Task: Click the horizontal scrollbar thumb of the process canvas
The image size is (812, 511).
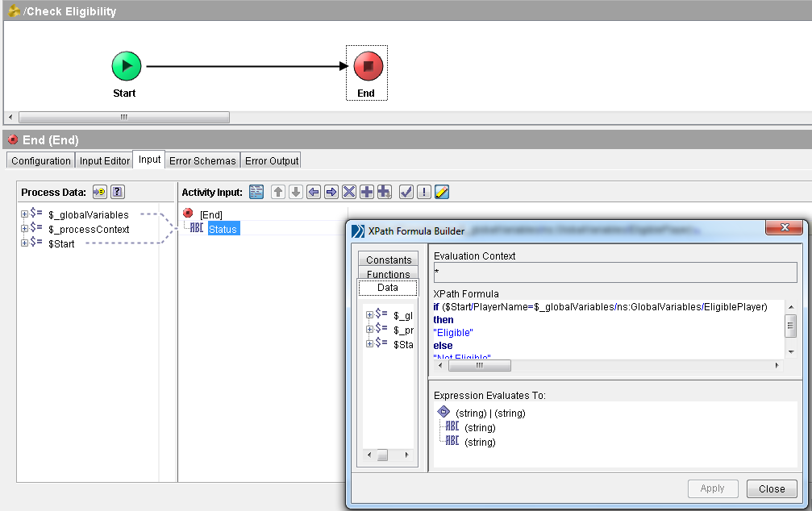Action: tap(124, 117)
